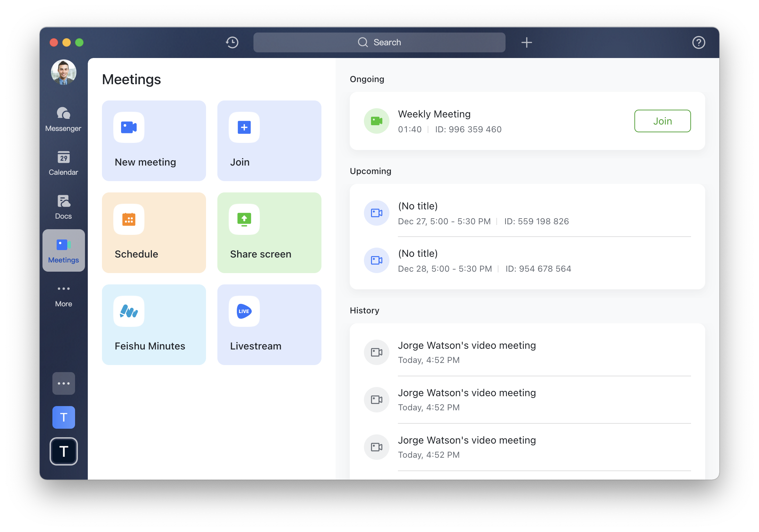Expand the More options in sidebar

click(x=63, y=291)
